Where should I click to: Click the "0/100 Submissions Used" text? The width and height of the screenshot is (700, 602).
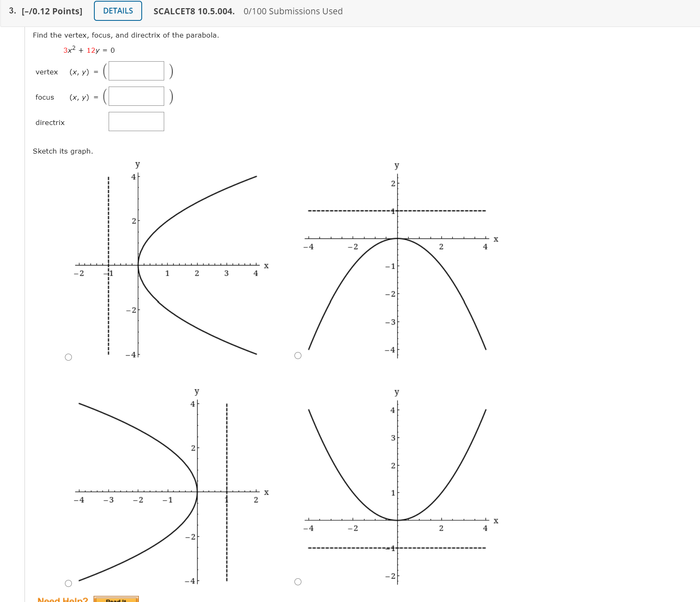pyautogui.click(x=293, y=11)
